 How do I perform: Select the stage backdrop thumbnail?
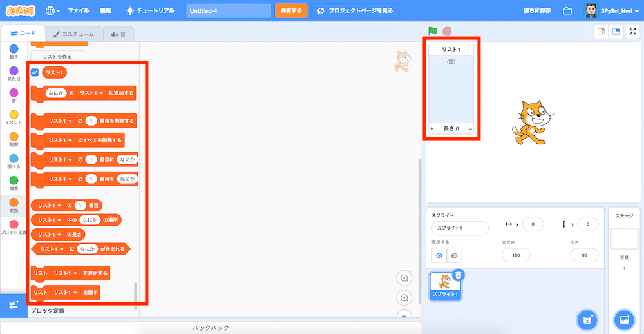click(624, 239)
